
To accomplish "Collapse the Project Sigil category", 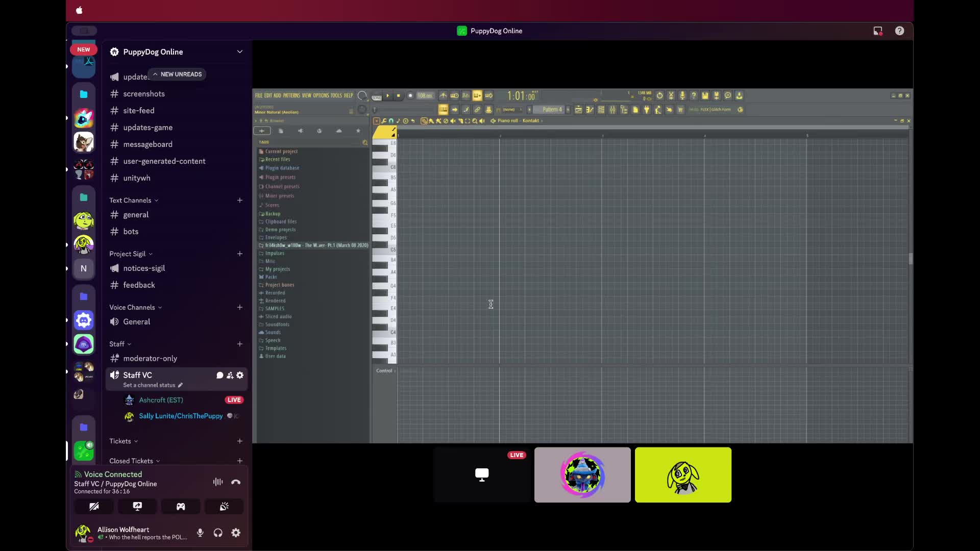I will [131, 254].
